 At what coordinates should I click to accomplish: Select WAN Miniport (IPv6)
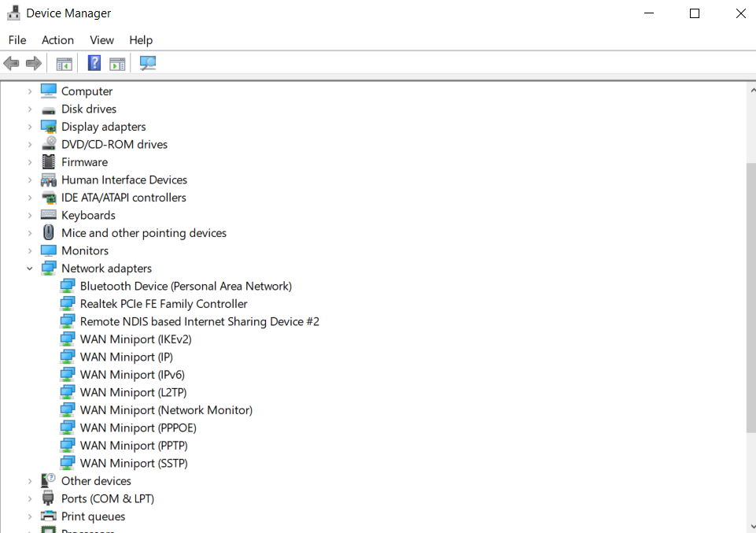133,375
